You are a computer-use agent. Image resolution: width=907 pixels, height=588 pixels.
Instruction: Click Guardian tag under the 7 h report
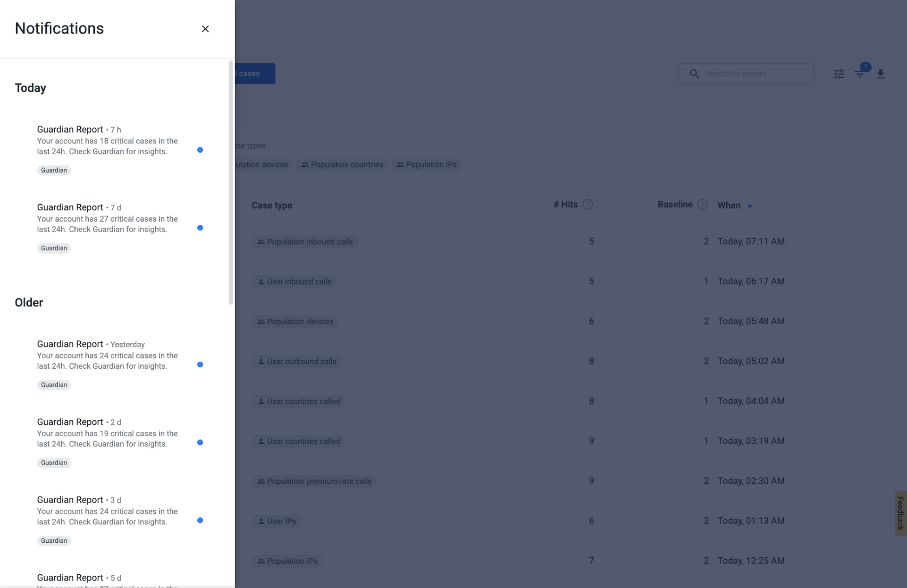[54, 170]
